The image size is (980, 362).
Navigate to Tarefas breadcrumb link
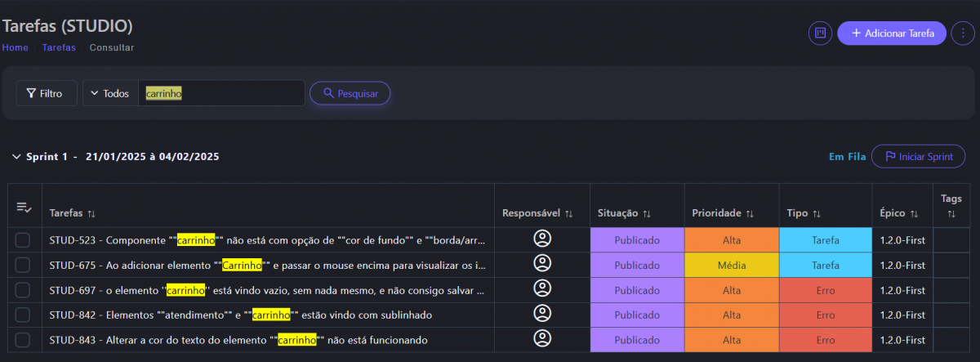click(x=59, y=47)
